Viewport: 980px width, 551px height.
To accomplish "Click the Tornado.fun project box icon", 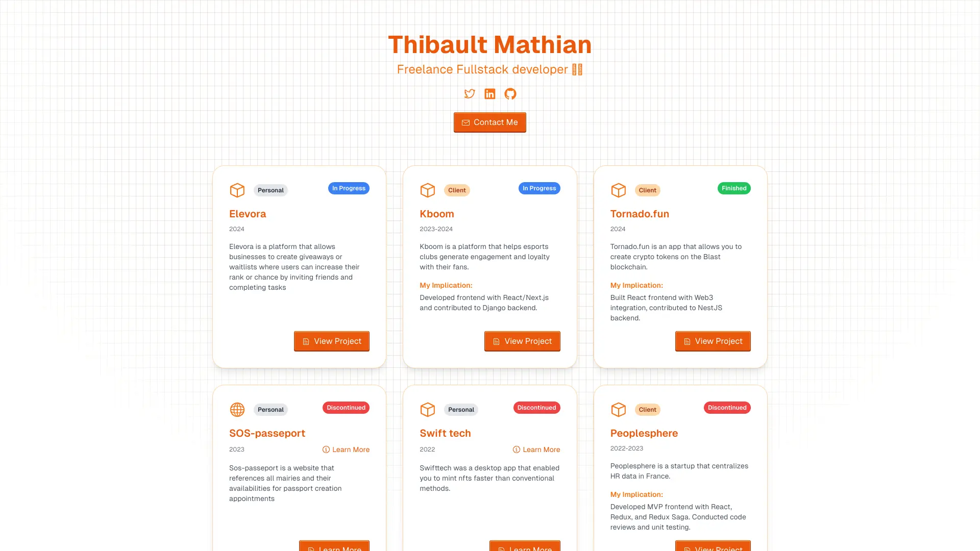I will [618, 190].
